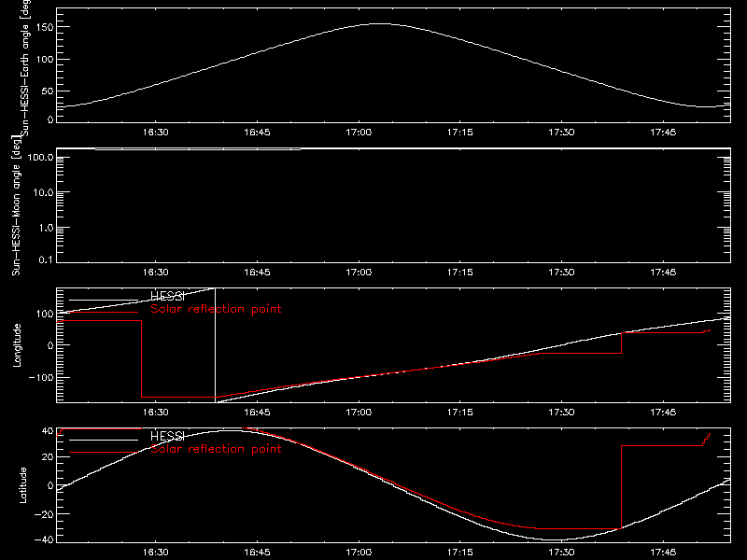Select "16:30" time label under Longitude plot
Screen dimensions: 747x560
[156, 413]
